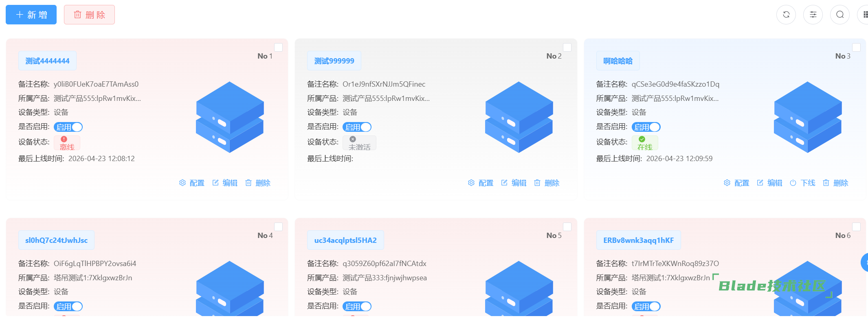Viewport: 868px width, 323px height.
Task: Click the 下线 power icon on card No 3
Action: (x=793, y=183)
